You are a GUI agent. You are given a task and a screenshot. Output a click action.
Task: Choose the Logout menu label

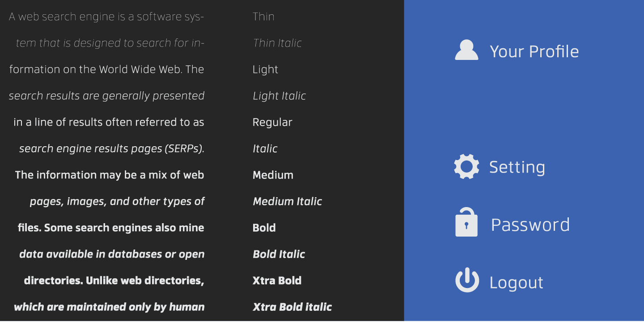pyautogui.click(x=516, y=283)
